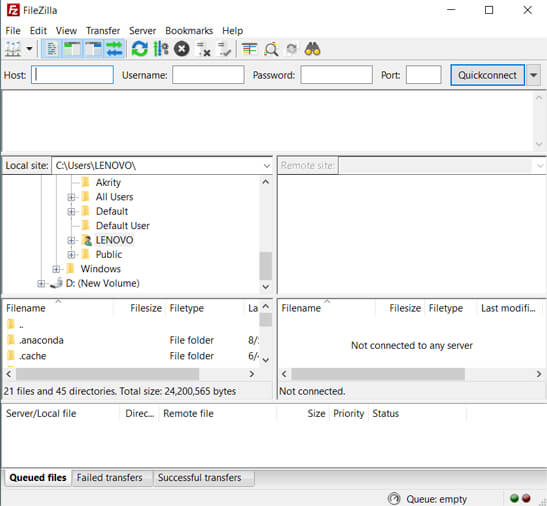Focus the Host input field

pyautogui.click(x=72, y=75)
